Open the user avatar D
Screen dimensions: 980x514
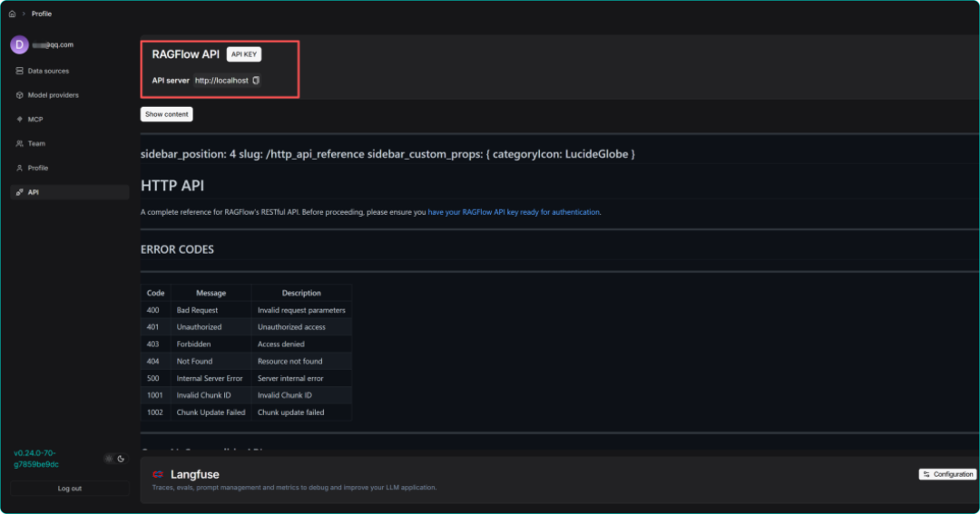pyautogui.click(x=19, y=45)
